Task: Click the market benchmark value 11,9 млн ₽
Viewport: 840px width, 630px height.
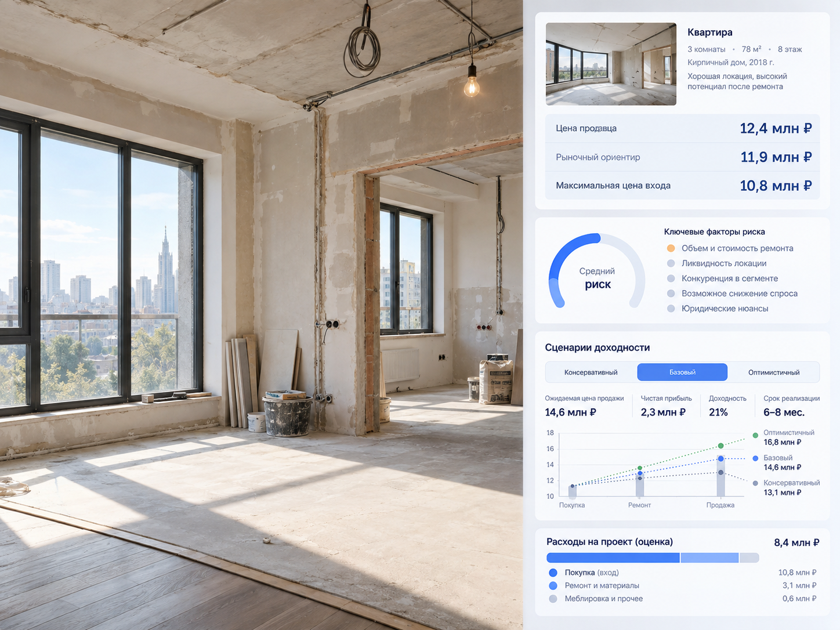Action: [x=776, y=157]
